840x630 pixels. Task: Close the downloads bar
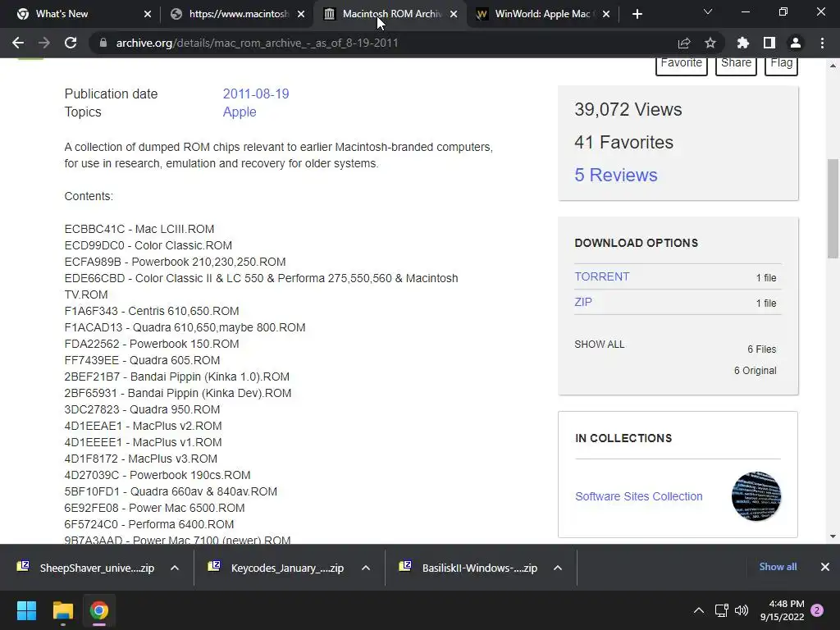coord(825,567)
